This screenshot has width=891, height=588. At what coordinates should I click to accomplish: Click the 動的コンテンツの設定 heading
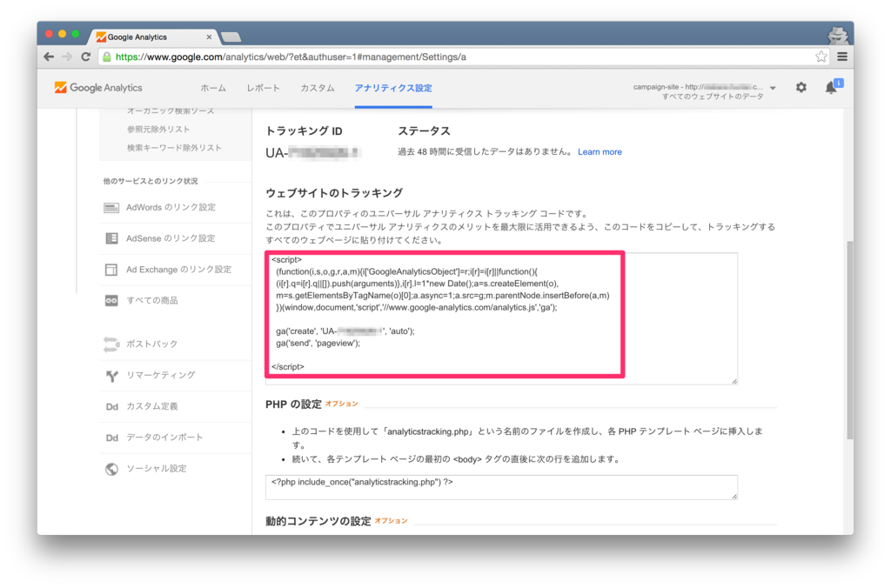pos(318,522)
